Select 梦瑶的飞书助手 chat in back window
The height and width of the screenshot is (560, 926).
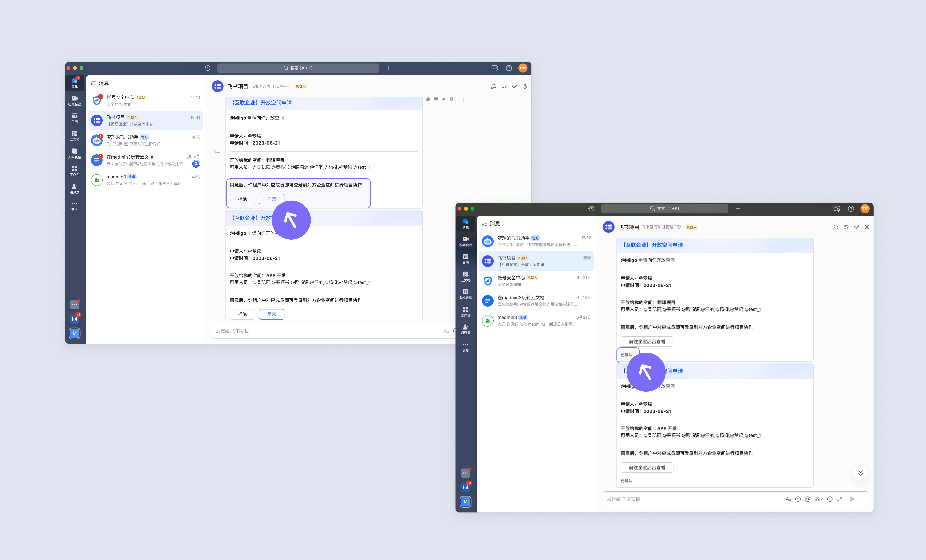(145, 140)
